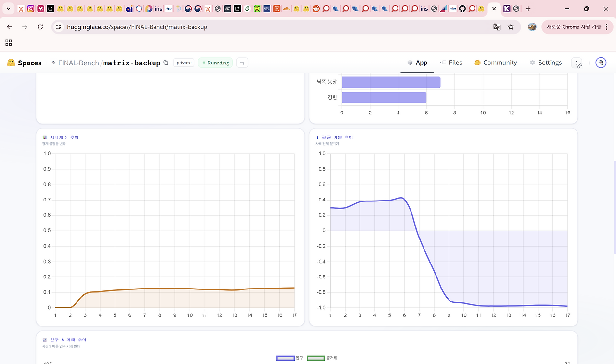The image size is (616, 364).
Task: Open the Space three-dot options menu
Action: coord(577,63)
